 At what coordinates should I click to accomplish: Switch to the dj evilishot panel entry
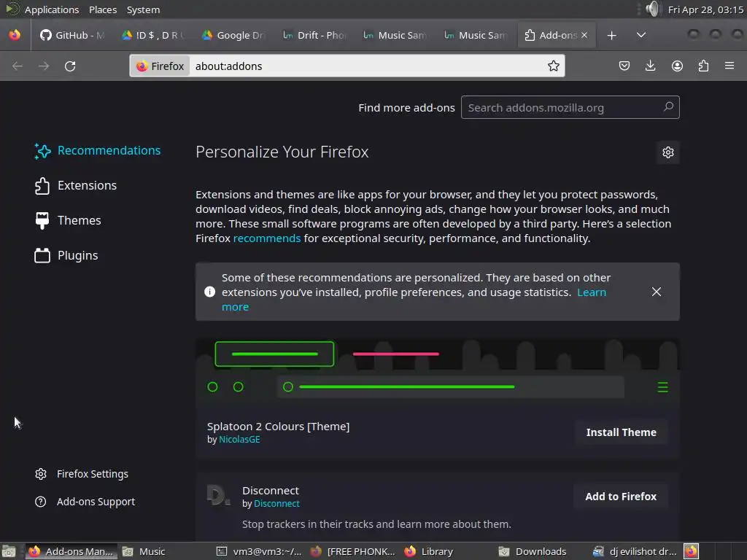pos(635,551)
